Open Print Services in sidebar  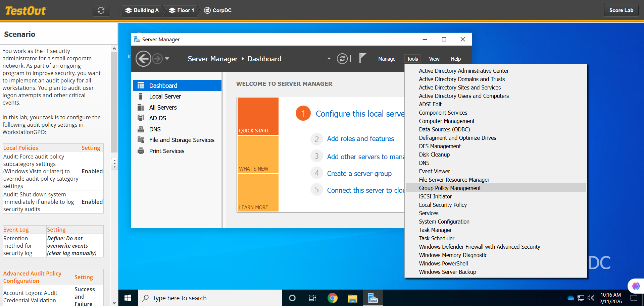coord(166,151)
